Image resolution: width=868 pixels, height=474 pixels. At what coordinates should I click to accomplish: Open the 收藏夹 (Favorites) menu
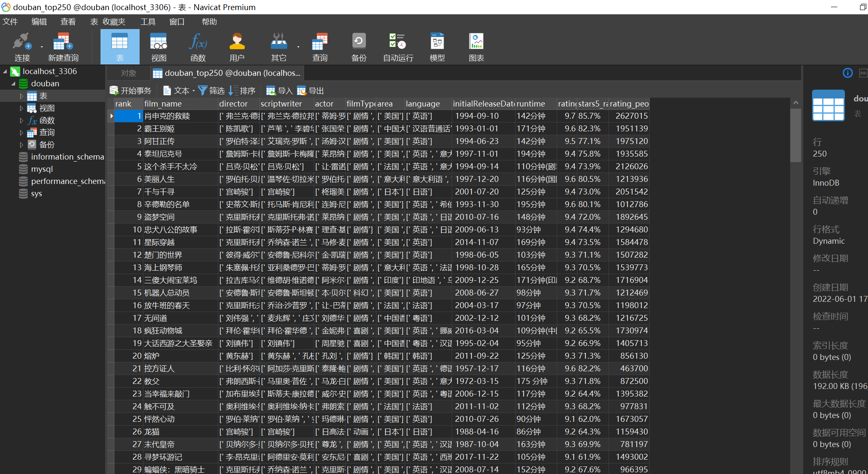114,21
